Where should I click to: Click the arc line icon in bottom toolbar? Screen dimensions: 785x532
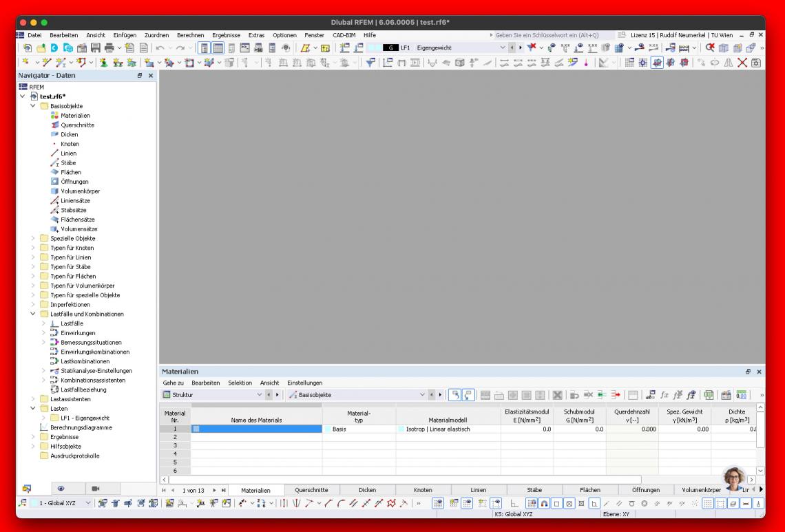(x=341, y=503)
